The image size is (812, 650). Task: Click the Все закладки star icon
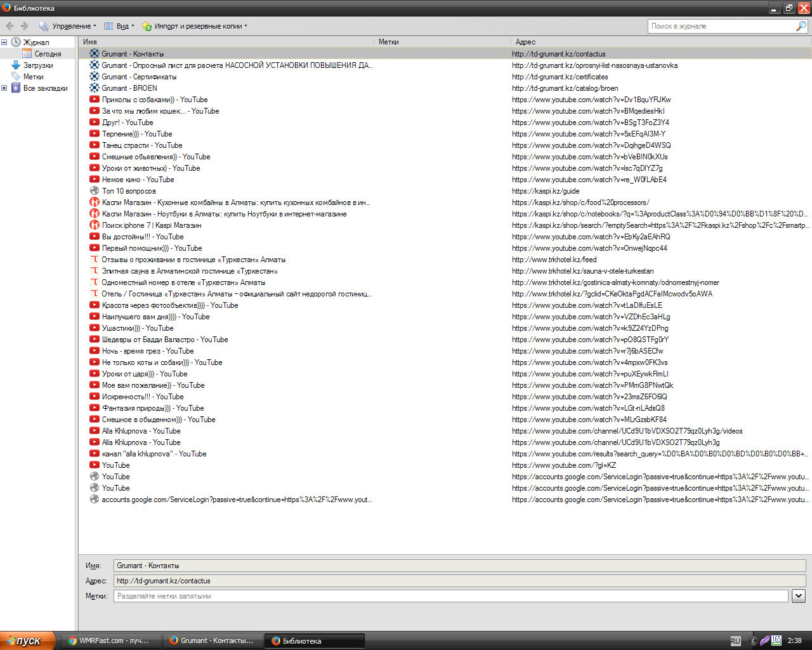[x=16, y=88]
